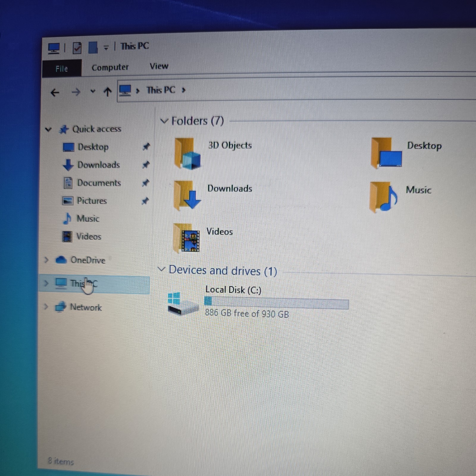
Task: Select Music in Quick access list
Action: coord(88,219)
